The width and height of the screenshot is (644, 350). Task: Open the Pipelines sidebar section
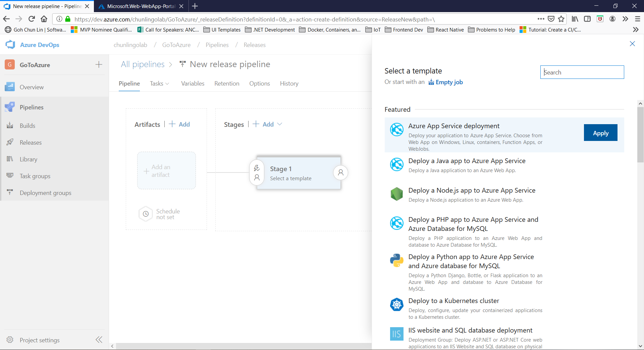(32, 107)
